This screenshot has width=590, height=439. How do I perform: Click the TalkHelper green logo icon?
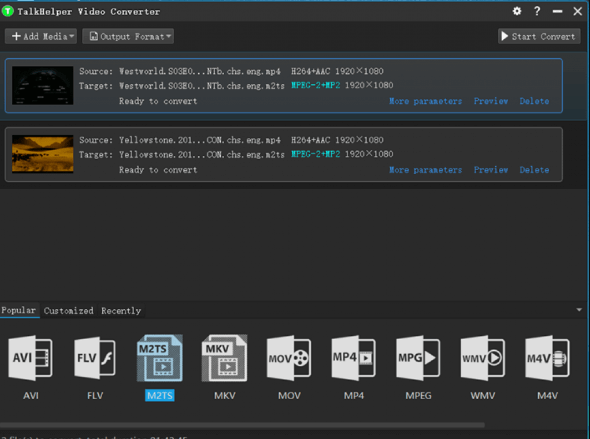(7, 11)
